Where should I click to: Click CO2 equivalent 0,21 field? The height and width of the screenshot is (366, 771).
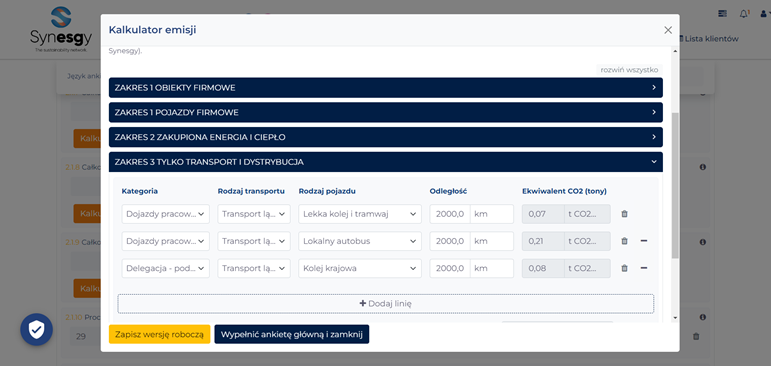point(543,241)
